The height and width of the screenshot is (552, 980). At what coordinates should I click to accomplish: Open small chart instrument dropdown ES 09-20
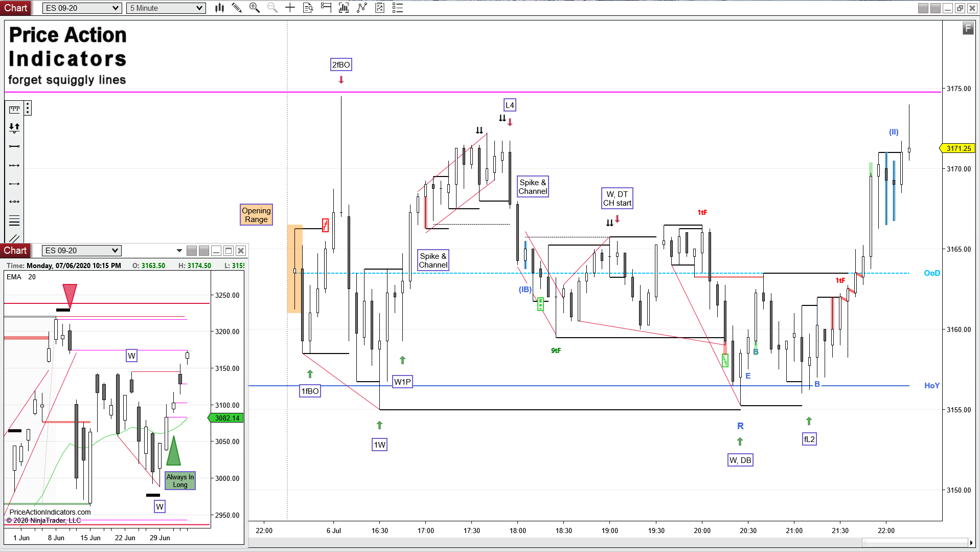(81, 250)
